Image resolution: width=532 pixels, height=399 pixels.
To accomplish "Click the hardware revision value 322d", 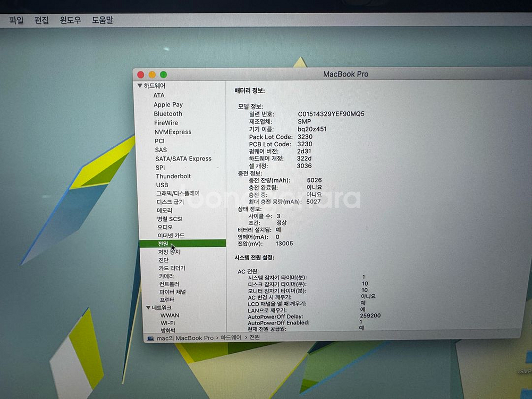I will pos(304,159).
